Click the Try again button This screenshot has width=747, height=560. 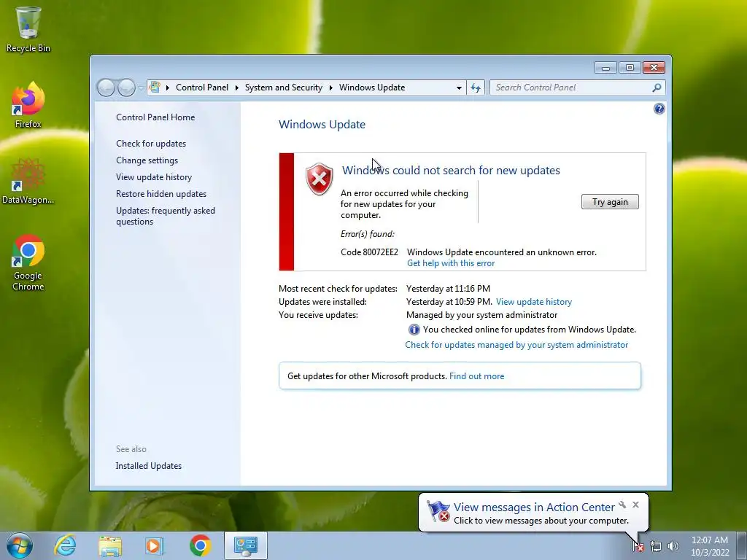click(610, 202)
